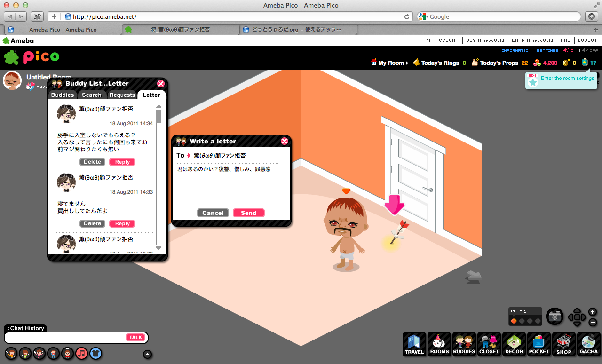The height and width of the screenshot is (364, 602).
Task: Pan view left with the left arrow
Action: (570, 317)
